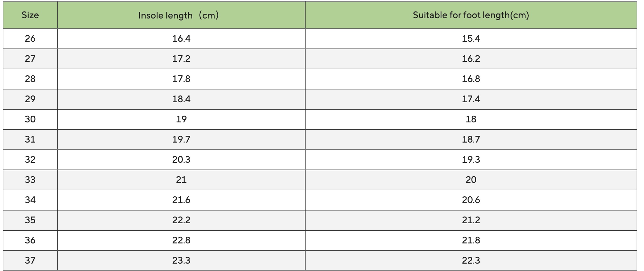Select insole length value 21
The width and height of the screenshot is (644, 271).
[181, 180]
